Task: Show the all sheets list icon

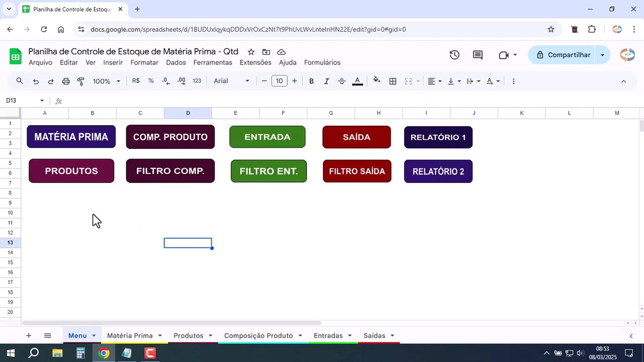Action: pyautogui.click(x=47, y=335)
